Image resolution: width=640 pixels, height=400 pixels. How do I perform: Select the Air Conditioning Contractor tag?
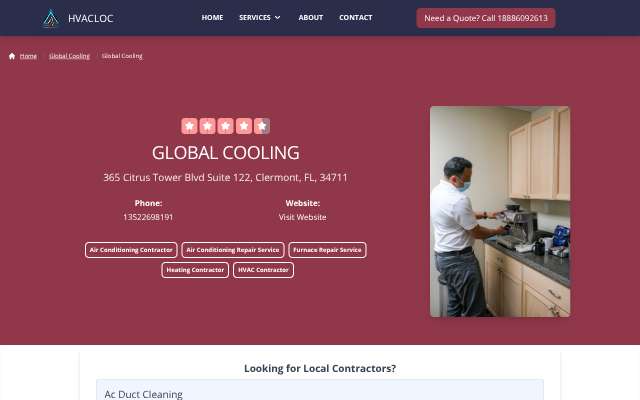131,250
